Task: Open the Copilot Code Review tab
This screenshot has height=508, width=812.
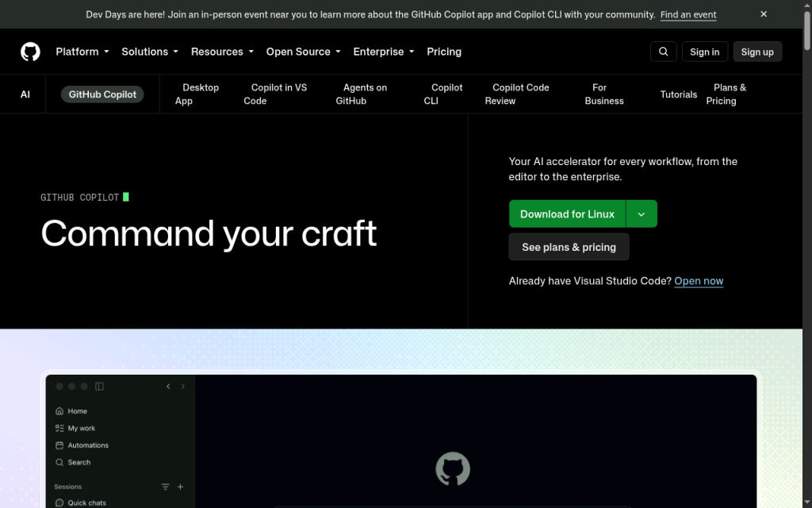Action: (x=517, y=94)
